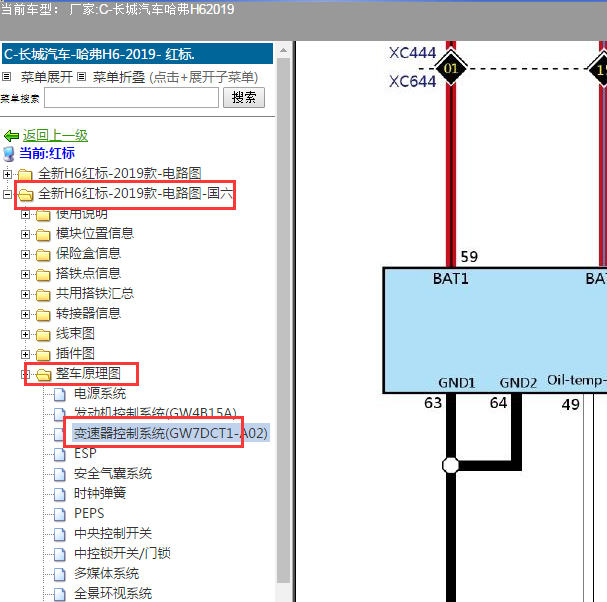This screenshot has width=607, height=602.
Task: Click the C-长城汇车-哈弗H6-2019- 红标 header
Action: [137, 53]
